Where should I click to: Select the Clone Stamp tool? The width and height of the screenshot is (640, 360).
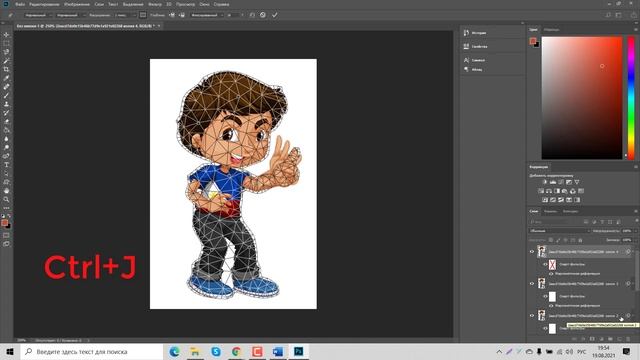coord(6,104)
